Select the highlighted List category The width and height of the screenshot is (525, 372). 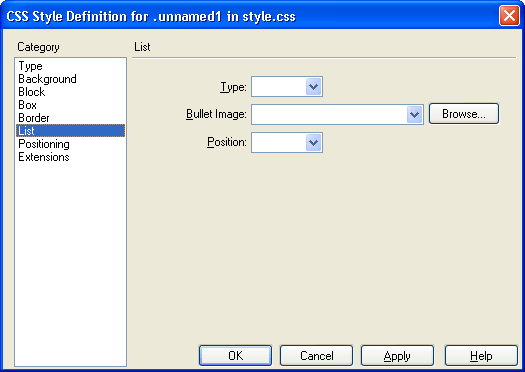[70, 131]
